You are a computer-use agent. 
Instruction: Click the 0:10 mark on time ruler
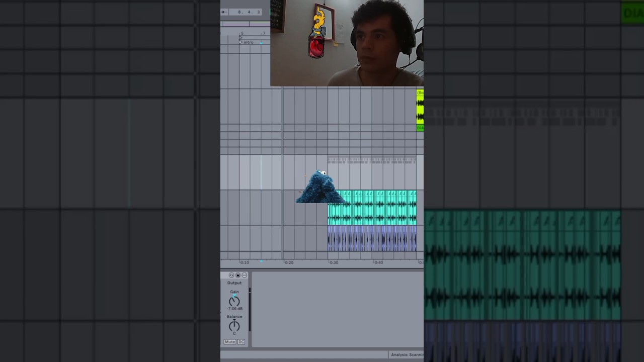coord(244,262)
